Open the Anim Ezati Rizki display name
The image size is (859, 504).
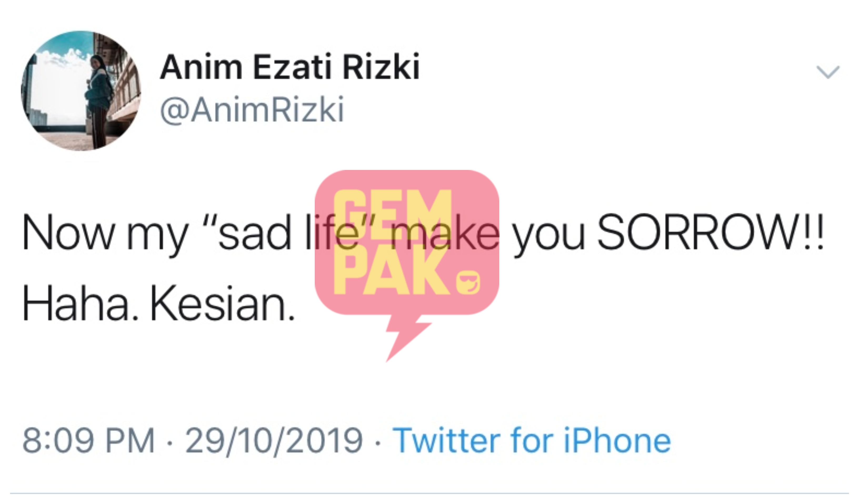(290, 67)
